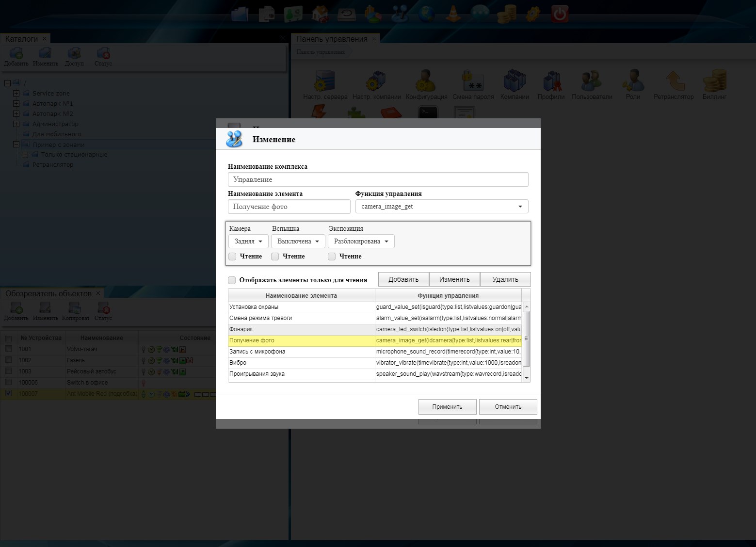Click the element name field with Получение фото

(289, 207)
